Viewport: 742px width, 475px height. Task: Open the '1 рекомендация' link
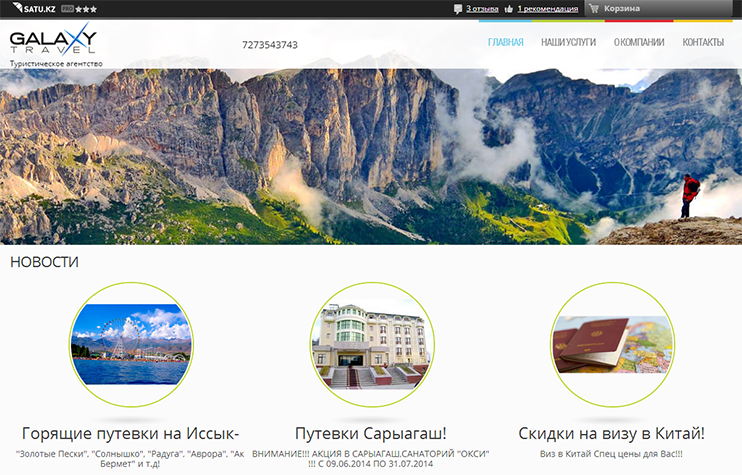click(547, 9)
